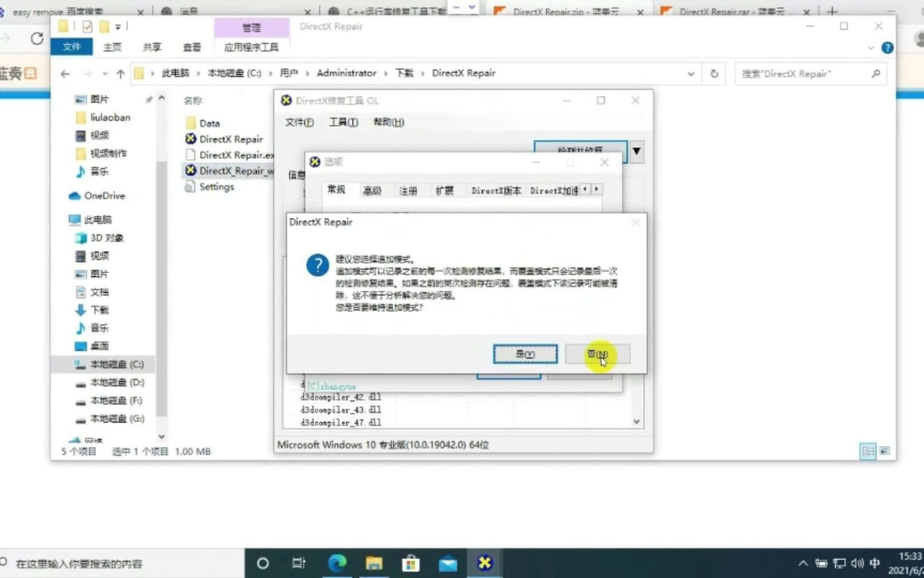Click 下载 in the address breadcrumb

(x=404, y=73)
